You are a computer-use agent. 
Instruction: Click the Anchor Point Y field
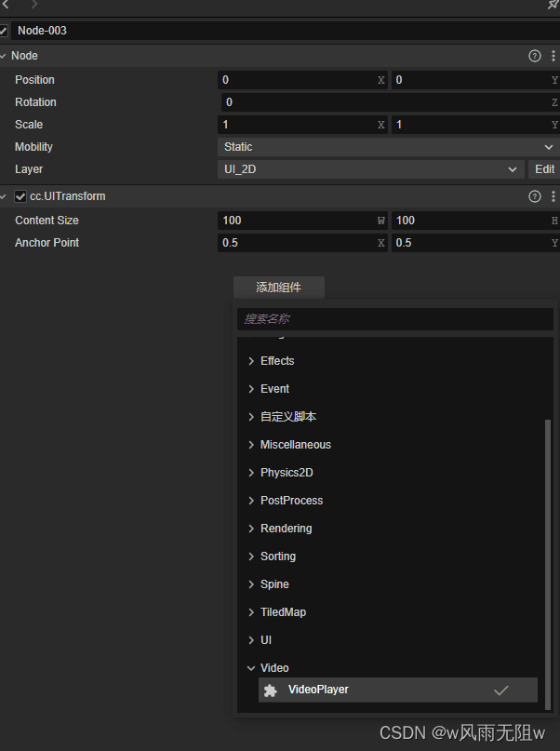tap(475, 243)
